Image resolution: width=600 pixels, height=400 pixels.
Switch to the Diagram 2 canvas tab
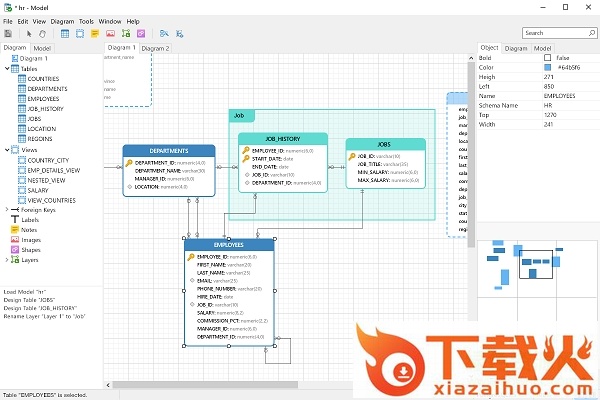point(155,48)
